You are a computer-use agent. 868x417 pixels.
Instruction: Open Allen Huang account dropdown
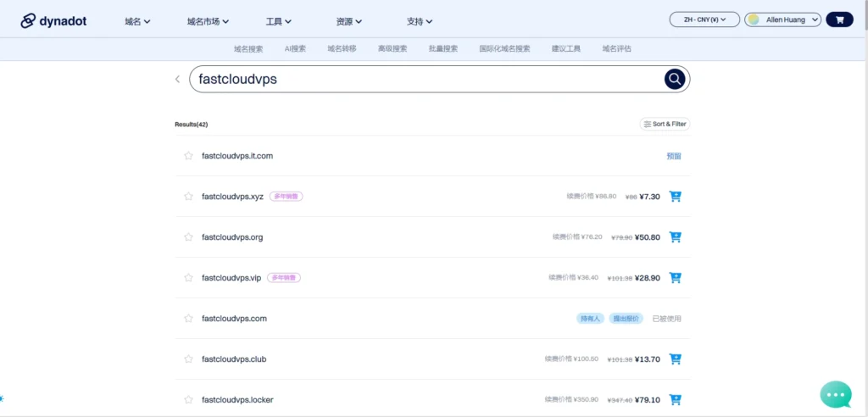[x=782, y=19]
